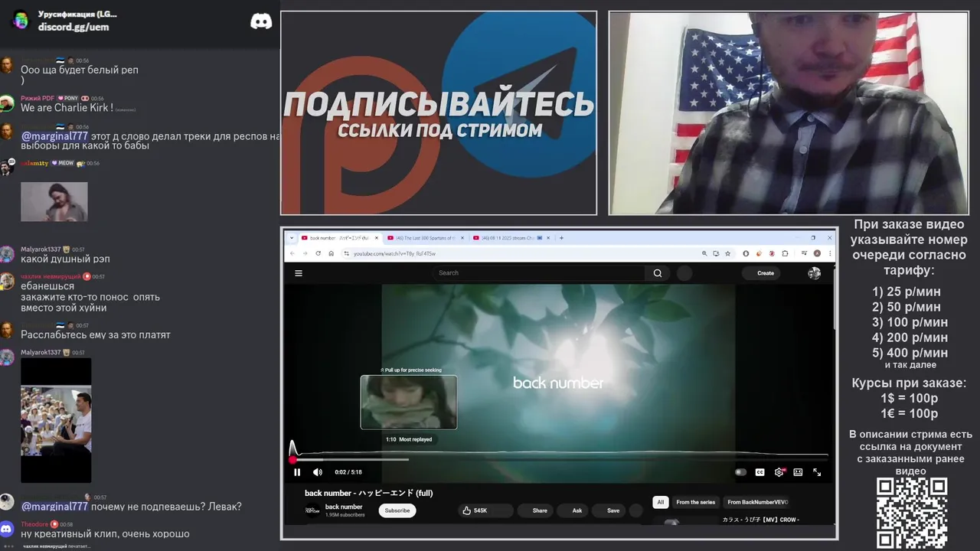Click the video title 'back number - ハッピーエンド (full)'

[369, 493]
